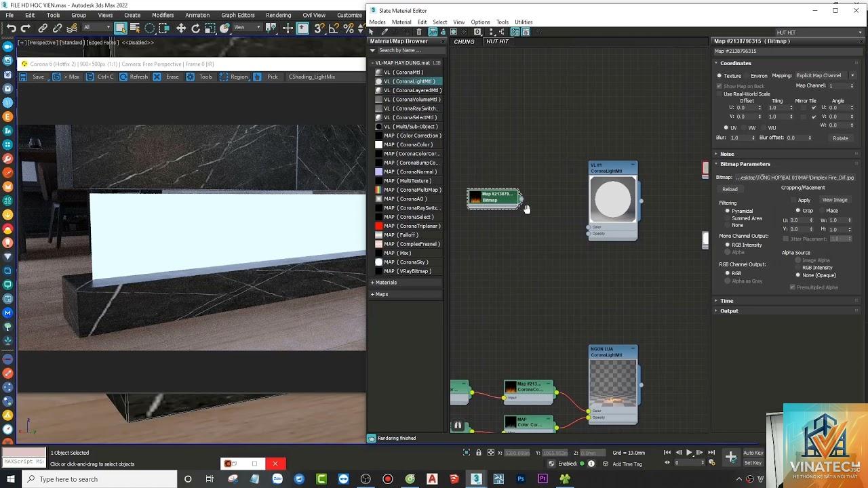Open Photoshop from the Windows taskbar
Viewport: 868px width, 488px height.
click(x=521, y=479)
